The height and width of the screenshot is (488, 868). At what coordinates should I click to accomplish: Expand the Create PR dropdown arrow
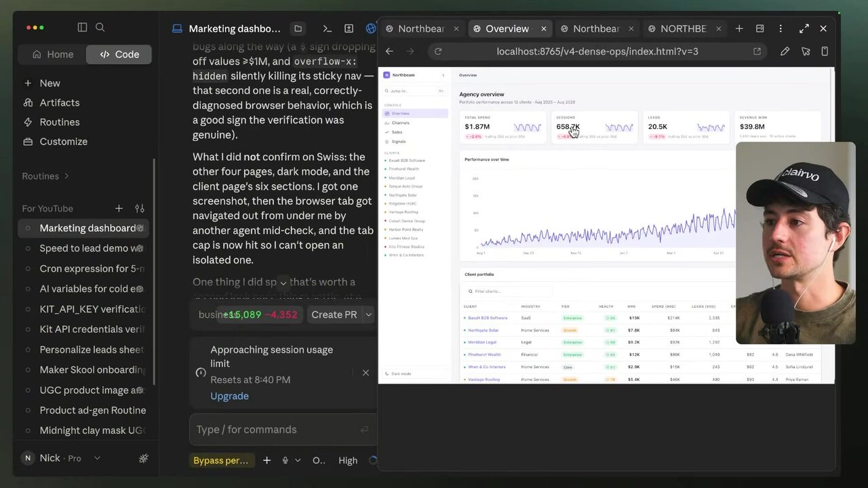point(369,314)
